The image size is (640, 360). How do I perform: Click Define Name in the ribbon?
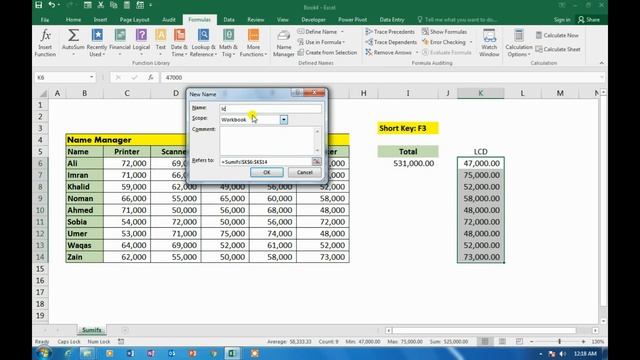click(320, 31)
